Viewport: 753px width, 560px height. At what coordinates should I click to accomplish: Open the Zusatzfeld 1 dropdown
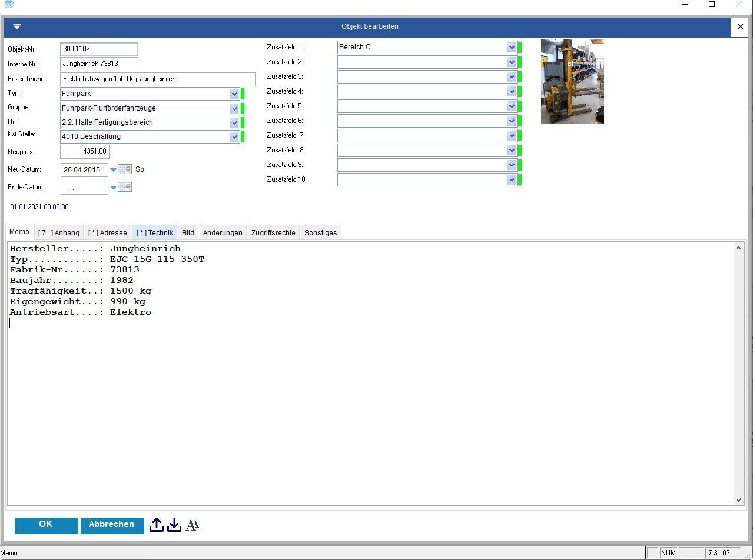(511, 47)
